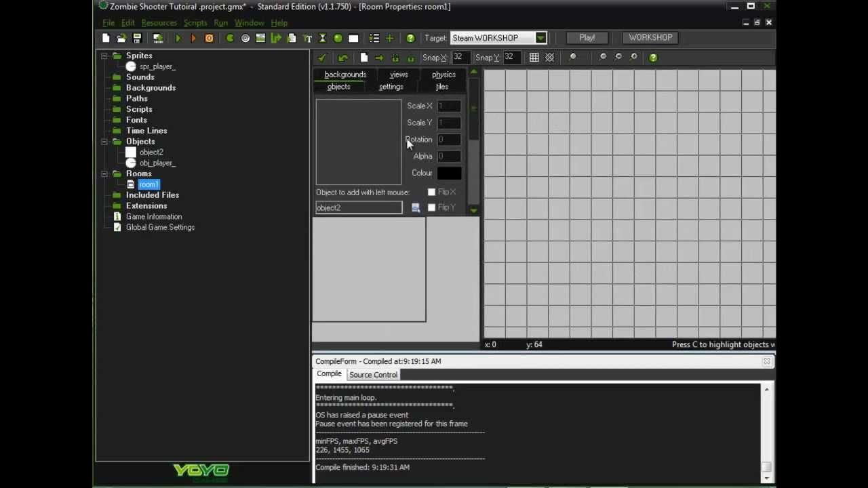Confirm room changes with green checkmark

tap(322, 58)
